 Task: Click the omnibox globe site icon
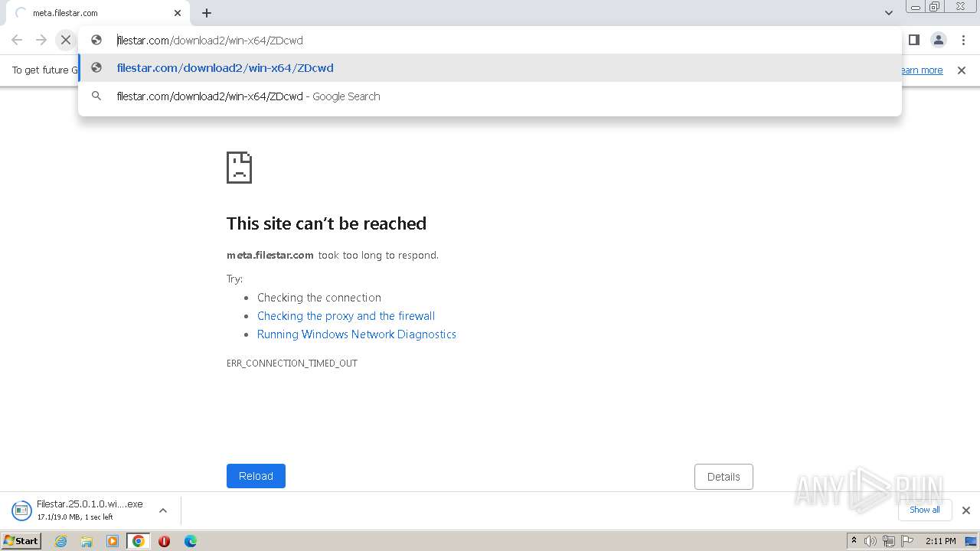click(x=96, y=40)
